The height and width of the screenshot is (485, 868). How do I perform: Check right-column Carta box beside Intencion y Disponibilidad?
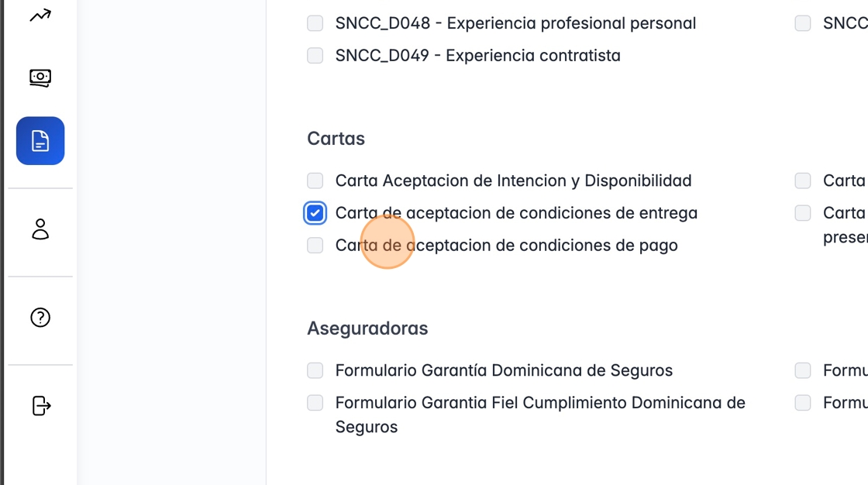[x=803, y=181]
